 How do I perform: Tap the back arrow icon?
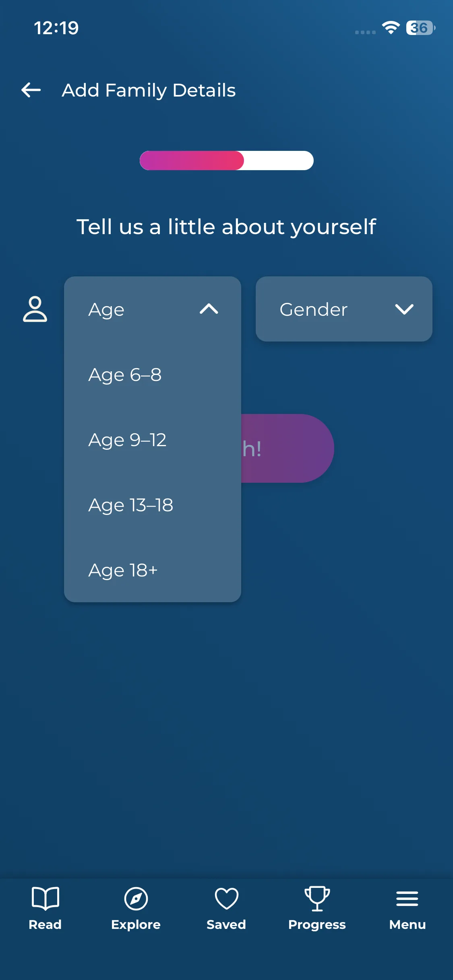31,90
